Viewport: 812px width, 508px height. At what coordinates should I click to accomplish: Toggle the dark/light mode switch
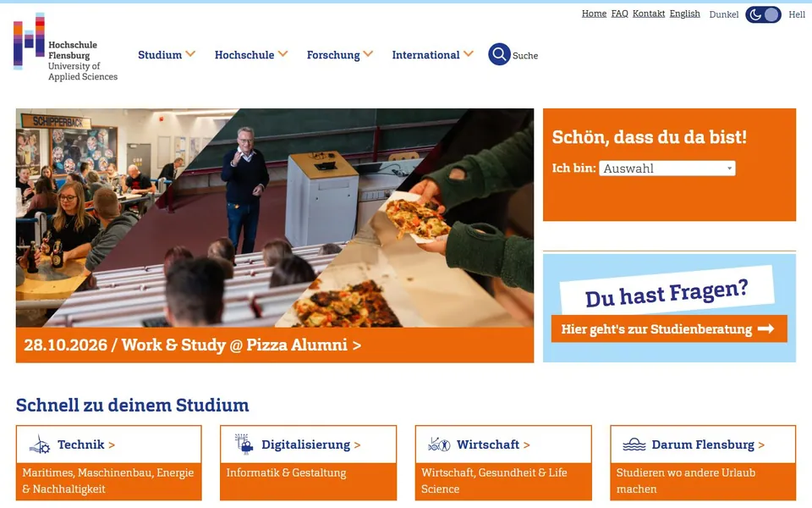763,14
